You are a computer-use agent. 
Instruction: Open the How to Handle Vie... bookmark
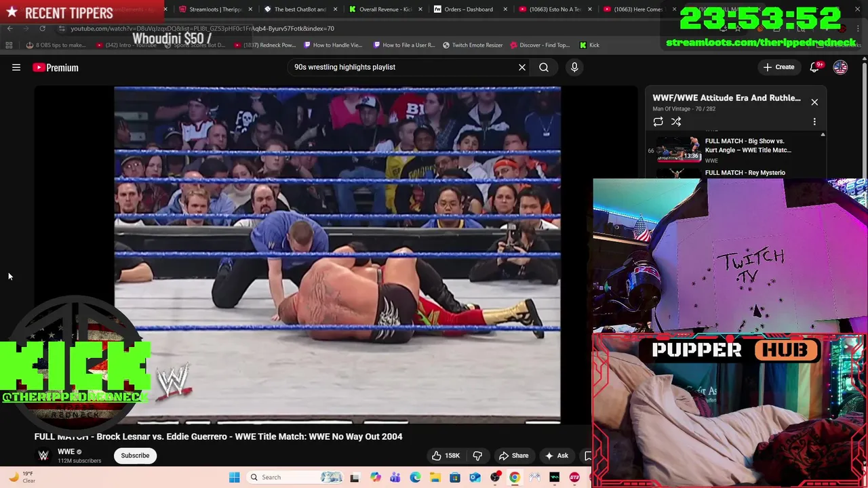pyautogui.click(x=333, y=45)
